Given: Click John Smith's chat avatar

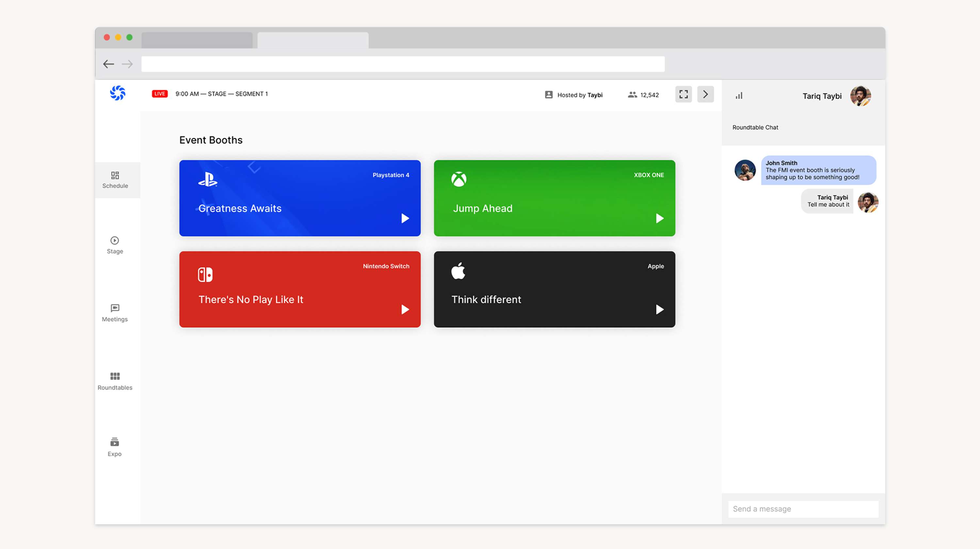Looking at the screenshot, I should tap(745, 170).
